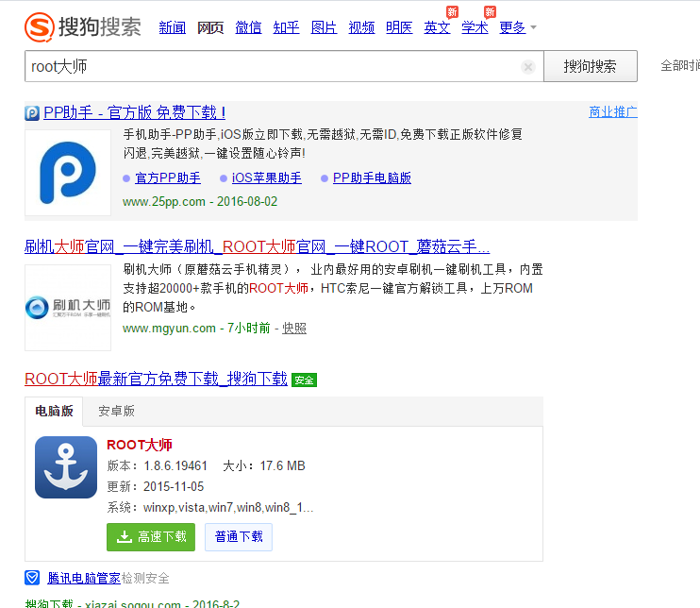Open the large blue PP logo thumbnail
This screenshot has width=700, height=608.
[x=68, y=173]
